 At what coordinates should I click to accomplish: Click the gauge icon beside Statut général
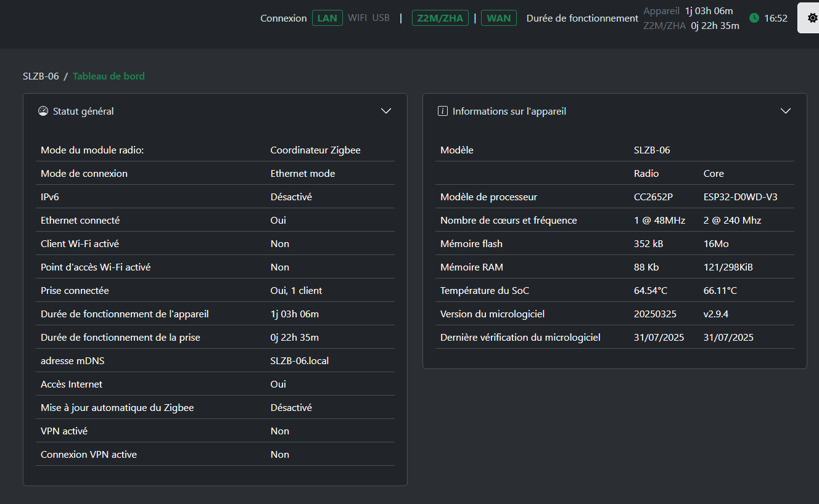coord(43,111)
